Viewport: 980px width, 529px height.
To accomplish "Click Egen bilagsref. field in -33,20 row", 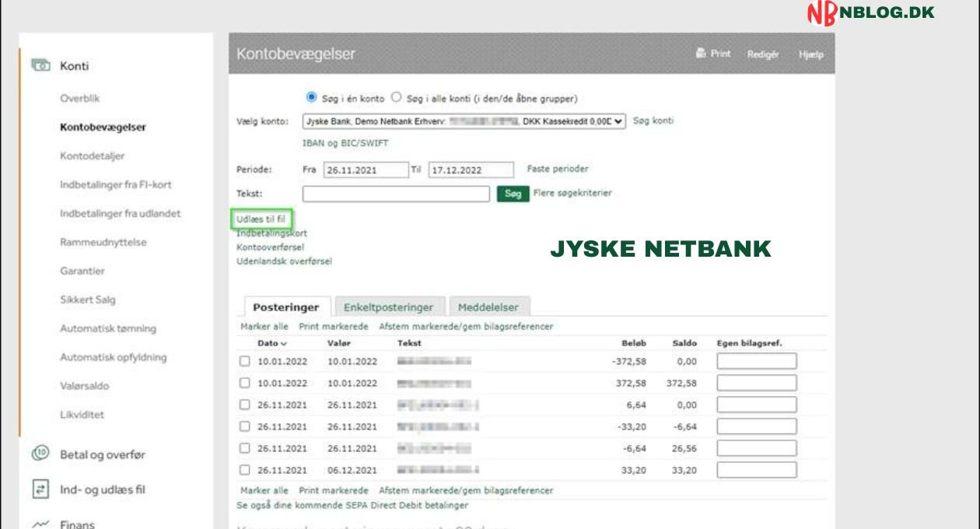I will click(757, 426).
